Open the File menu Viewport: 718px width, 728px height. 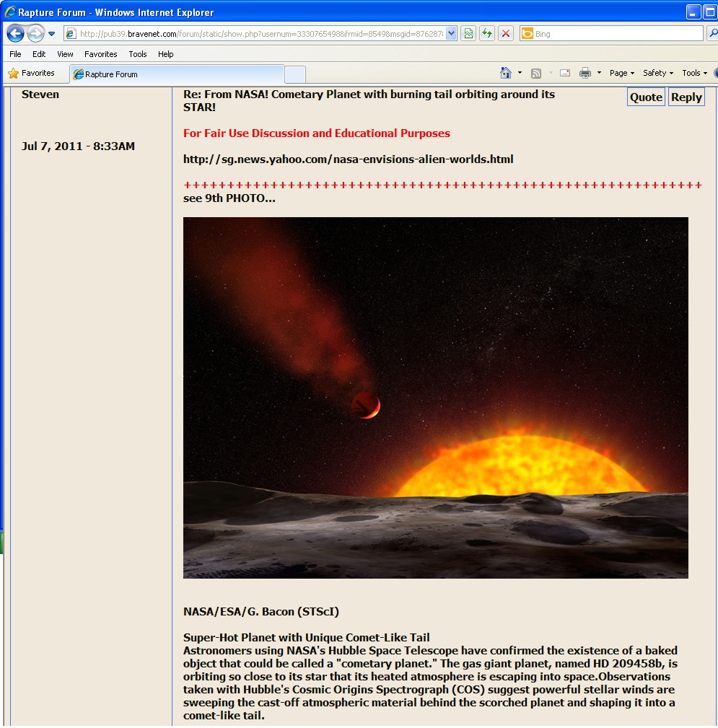pos(15,54)
